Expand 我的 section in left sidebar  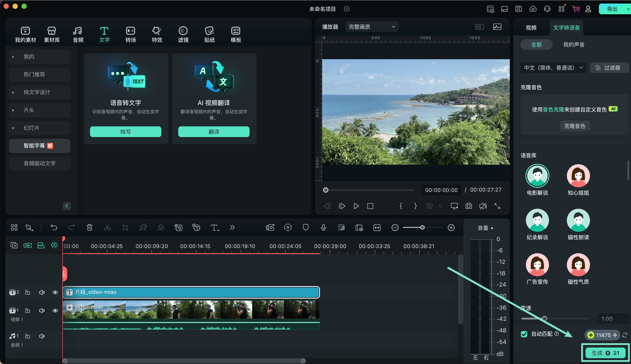pos(13,56)
